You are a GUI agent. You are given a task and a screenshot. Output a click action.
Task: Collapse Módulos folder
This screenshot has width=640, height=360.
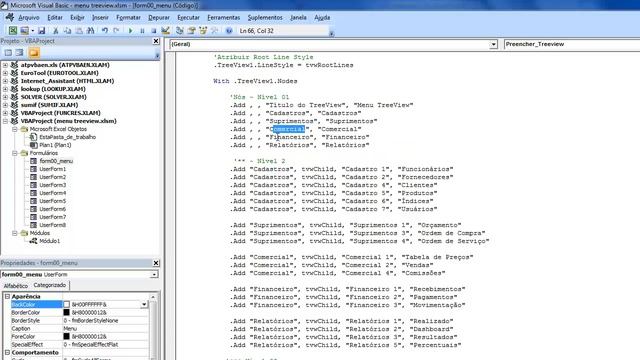(15, 233)
